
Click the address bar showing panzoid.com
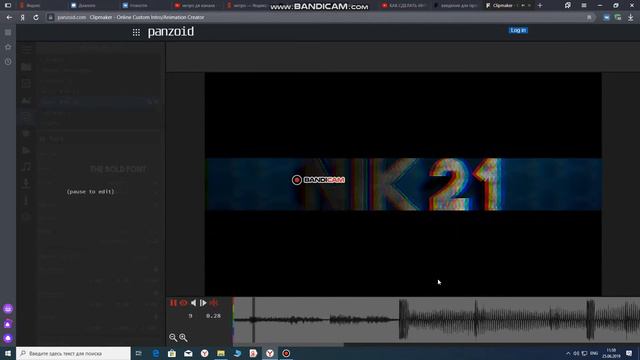click(318, 18)
